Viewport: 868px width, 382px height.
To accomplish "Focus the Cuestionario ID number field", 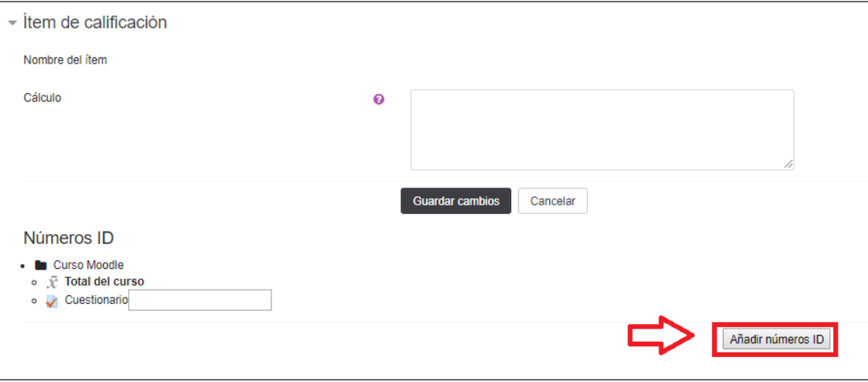I will [200, 300].
